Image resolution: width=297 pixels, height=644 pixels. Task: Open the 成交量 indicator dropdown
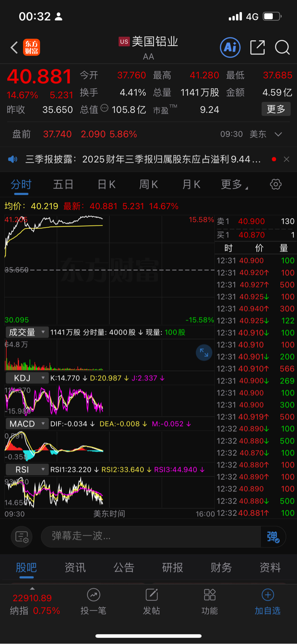pos(27,332)
